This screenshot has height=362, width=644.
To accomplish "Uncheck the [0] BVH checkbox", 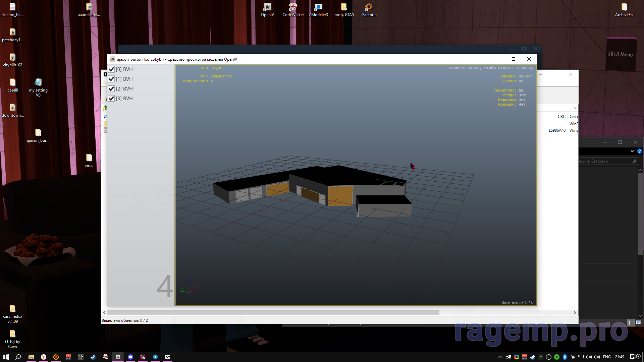I will pos(111,69).
